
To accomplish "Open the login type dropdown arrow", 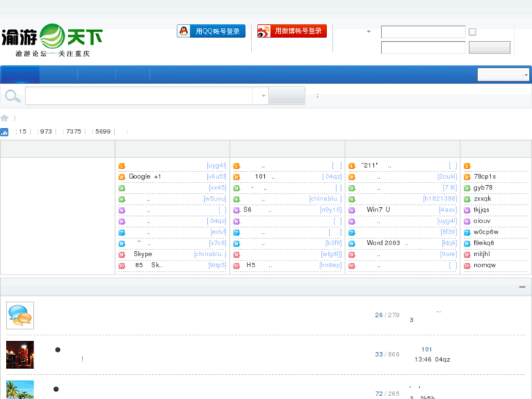I will (x=368, y=32).
